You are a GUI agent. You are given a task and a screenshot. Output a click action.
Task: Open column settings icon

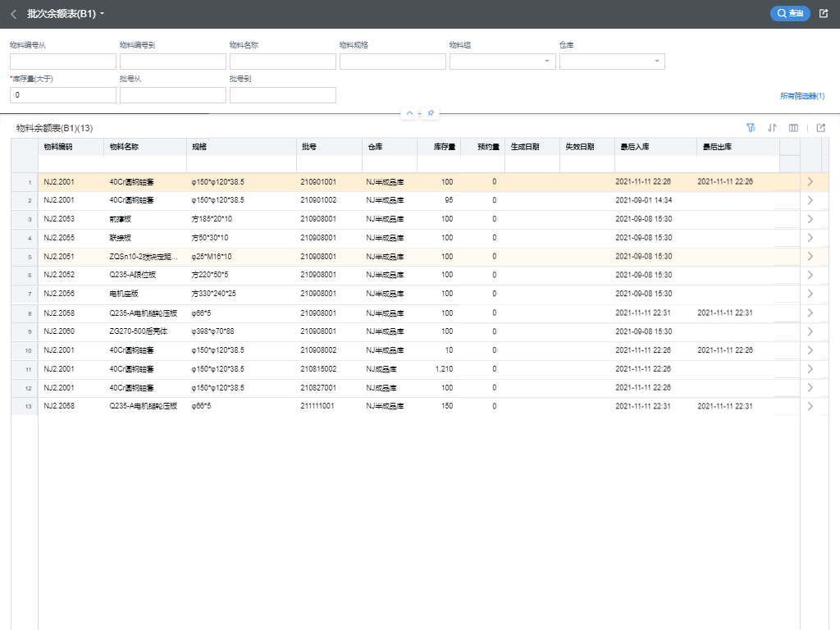click(x=793, y=128)
